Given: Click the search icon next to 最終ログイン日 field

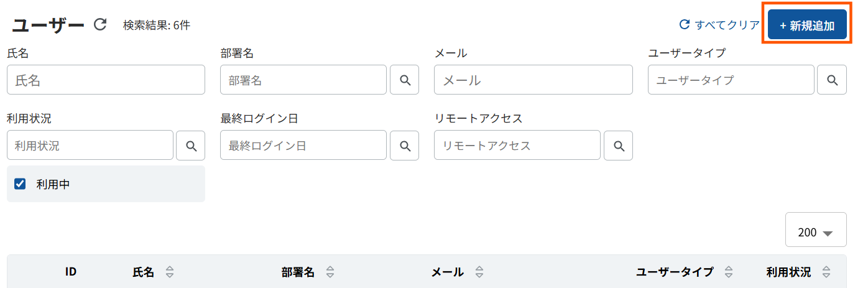Looking at the screenshot, I should [405, 146].
